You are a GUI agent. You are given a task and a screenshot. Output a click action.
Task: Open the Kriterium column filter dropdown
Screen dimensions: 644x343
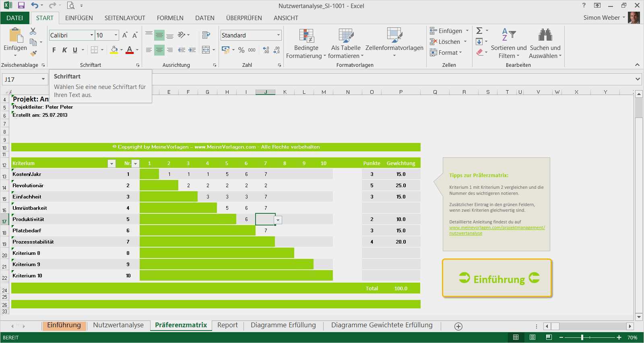point(111,163)
